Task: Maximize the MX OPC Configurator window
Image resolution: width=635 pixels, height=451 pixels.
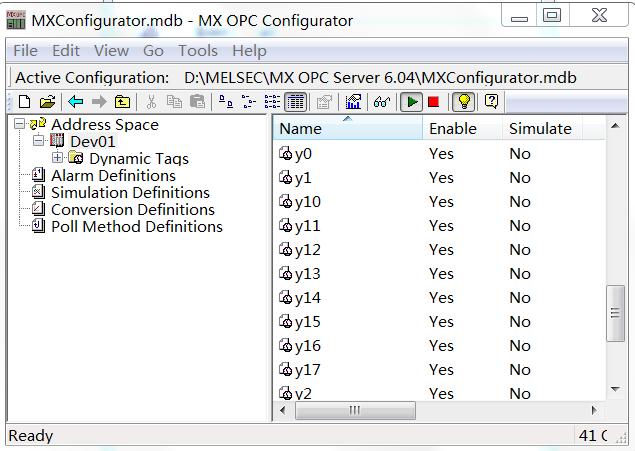Action: (x=552, y=15)
